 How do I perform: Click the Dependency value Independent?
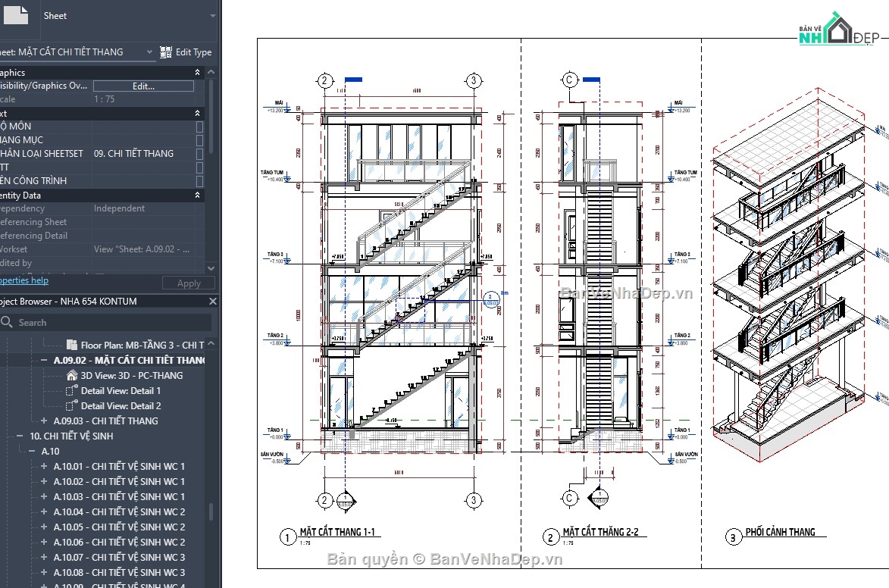click(x=119, y=208)
